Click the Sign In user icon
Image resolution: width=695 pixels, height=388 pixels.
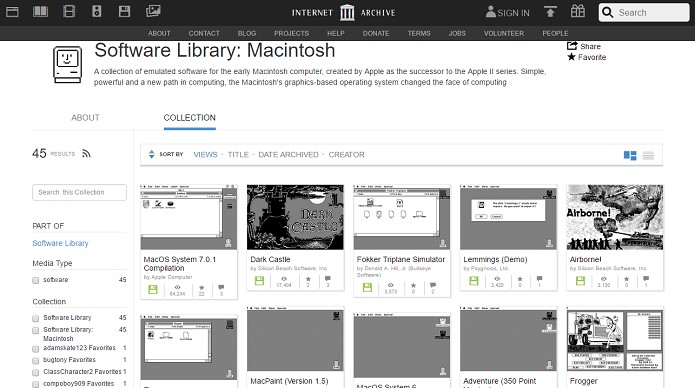(x=490, y=12)
